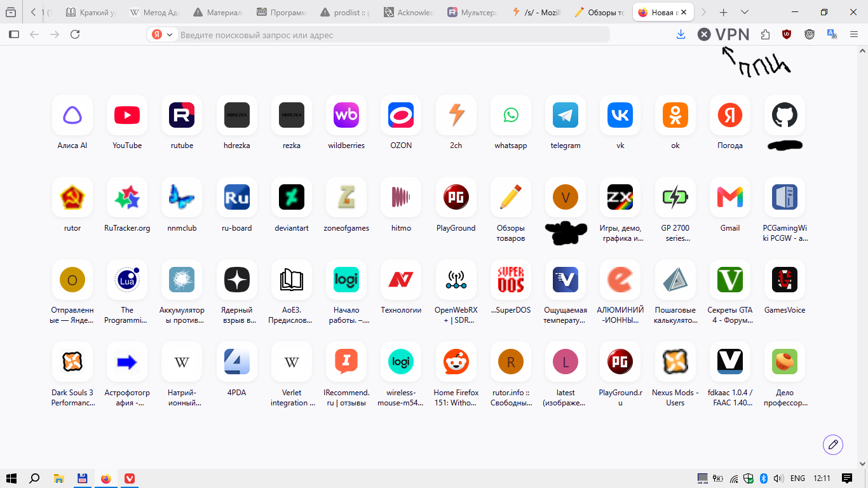Switch to the /s/ - Mozill tab
This screenshot has height=488, width=868.
click(x=537, y=12)
